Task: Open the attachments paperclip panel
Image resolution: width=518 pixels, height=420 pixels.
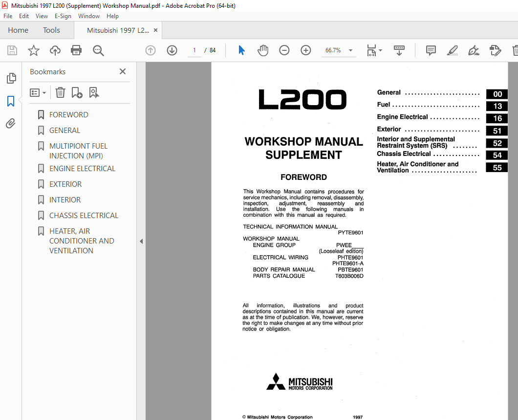Action: (11, 124)
